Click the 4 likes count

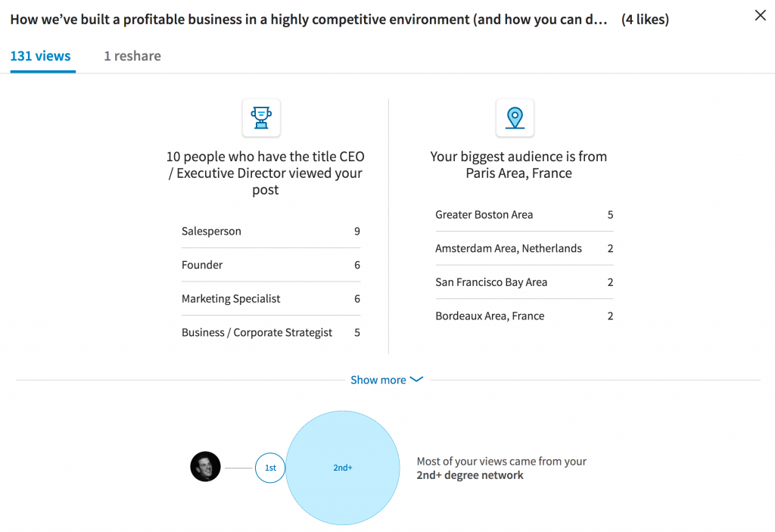(x=645, y=20)
